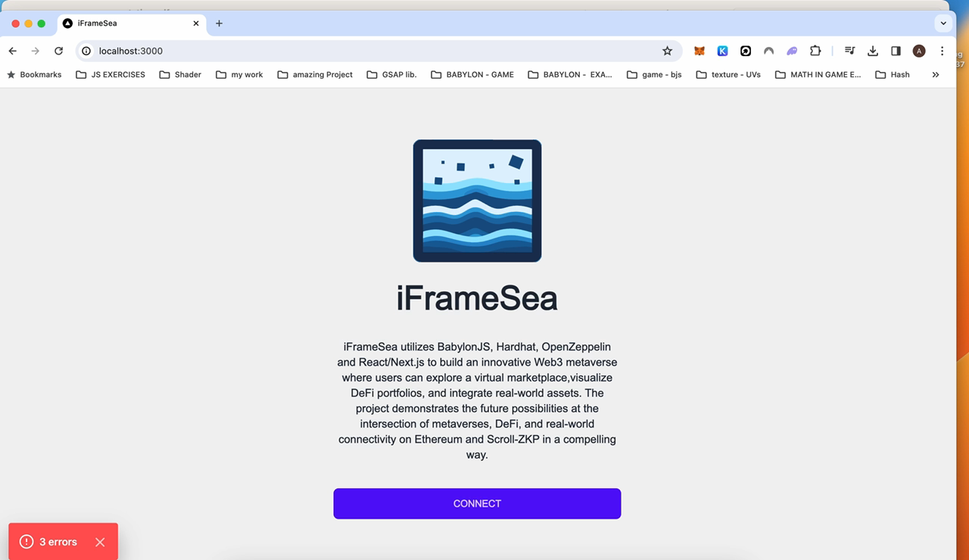Open the game - bjs bookmark folder
The image size is (969, 560).
[x=654, y=74]
